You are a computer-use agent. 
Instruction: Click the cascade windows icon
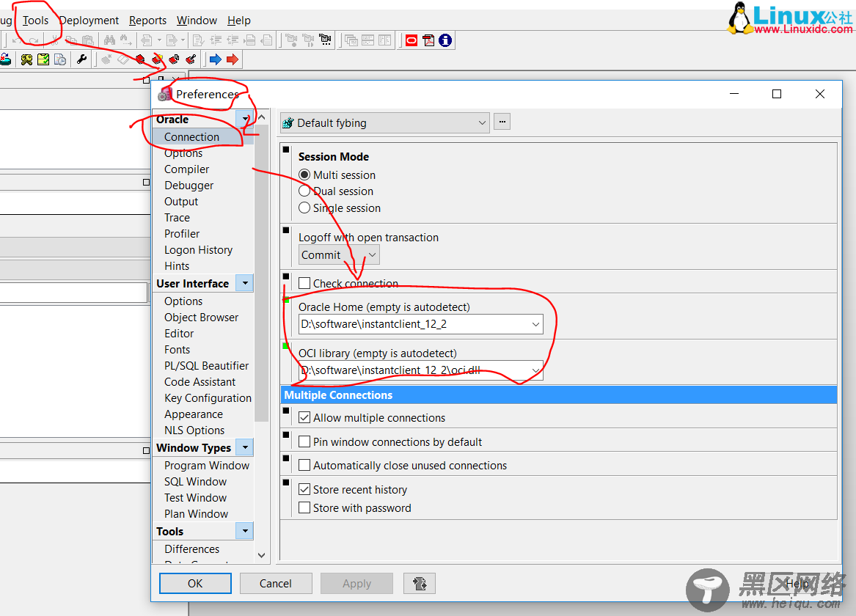tap(351, 40)
